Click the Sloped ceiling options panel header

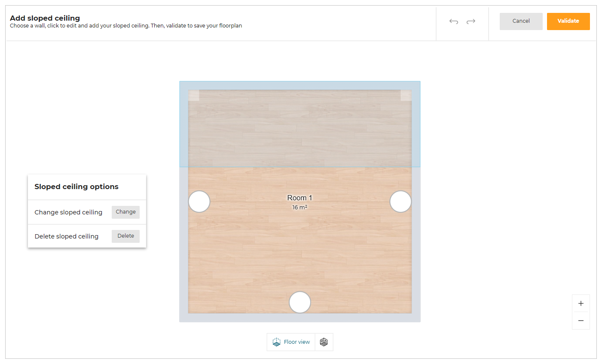(x=76, y=187)
